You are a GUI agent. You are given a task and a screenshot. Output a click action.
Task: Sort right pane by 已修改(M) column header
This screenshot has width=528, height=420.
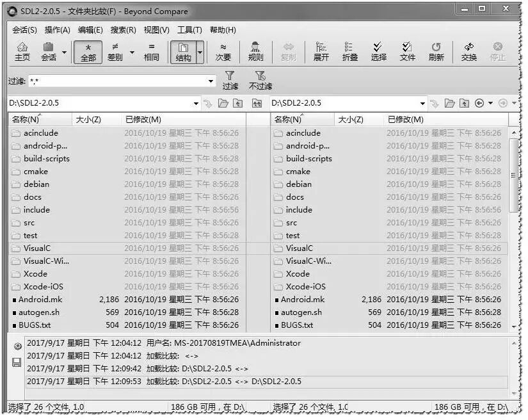(446, 120)
